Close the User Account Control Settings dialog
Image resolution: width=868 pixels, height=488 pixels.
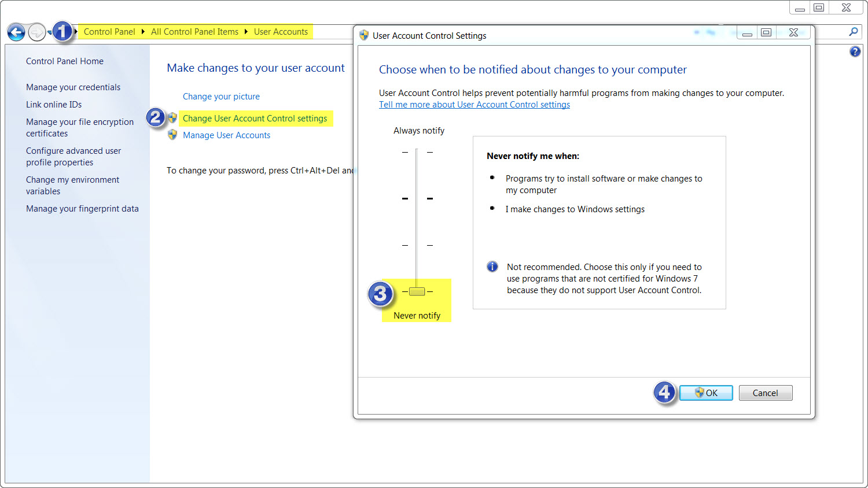pyautogui.click(x=793, y=33)
